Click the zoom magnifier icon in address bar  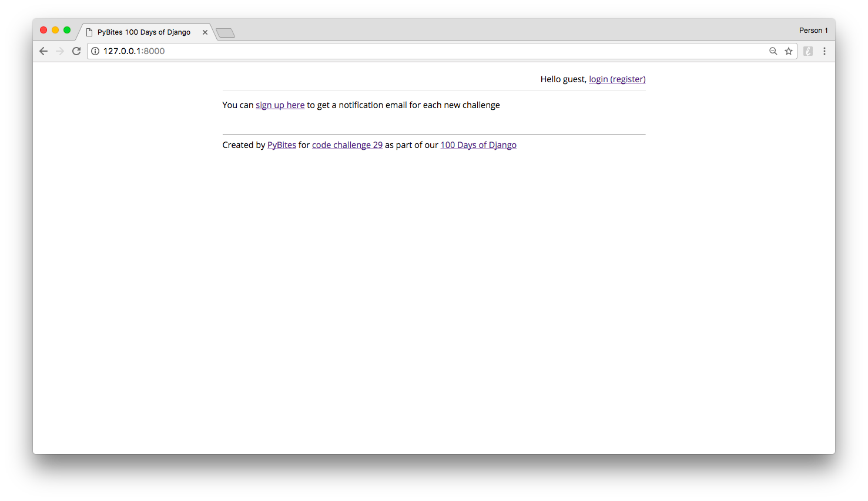pos(773,51)
